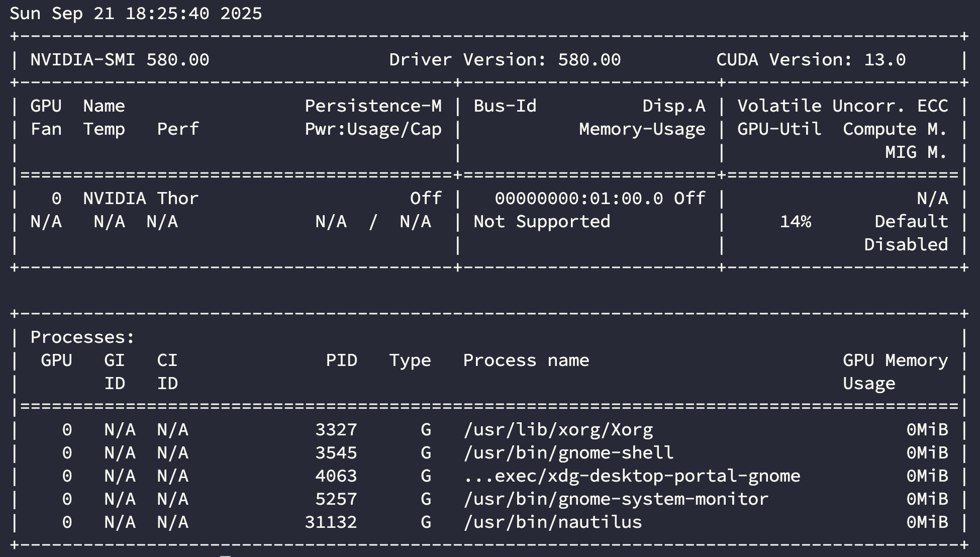Viewport: 980px width, 557px height.
Task: Select the Driver Version: 580.00 text
Action: 505,60
